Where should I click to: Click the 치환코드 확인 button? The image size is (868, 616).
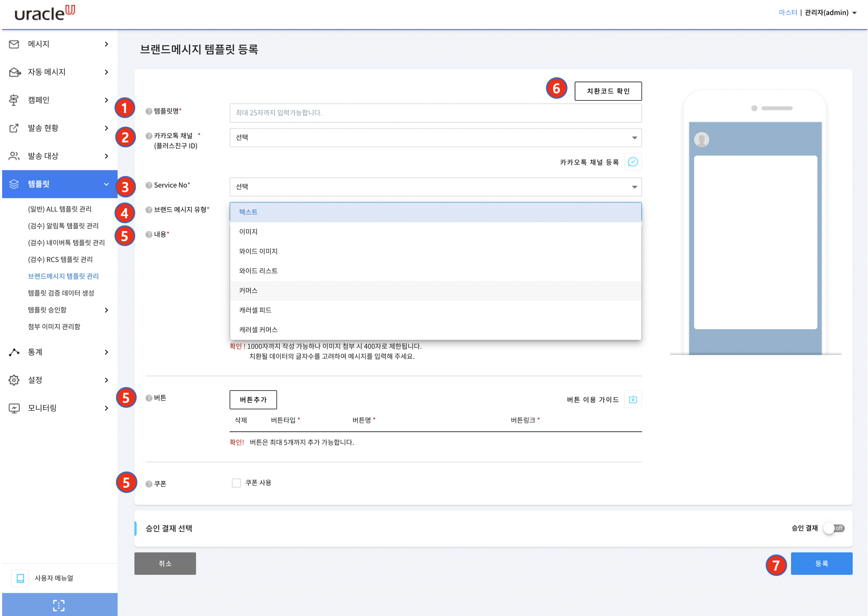pyautogui.click(x=608, y=91)
